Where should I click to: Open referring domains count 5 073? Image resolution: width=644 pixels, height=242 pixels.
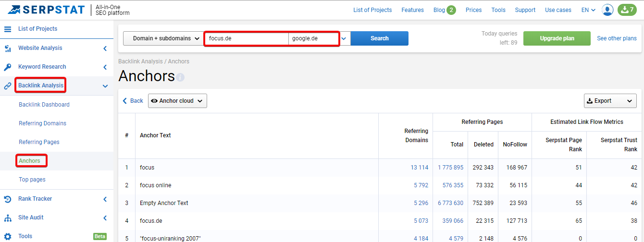pyautogui.click(x=421, y=221)
